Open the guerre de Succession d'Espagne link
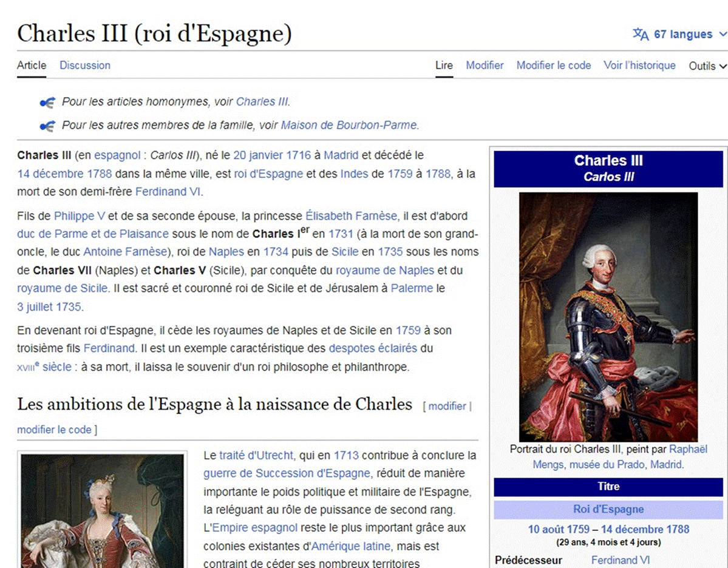 [287, 473]
